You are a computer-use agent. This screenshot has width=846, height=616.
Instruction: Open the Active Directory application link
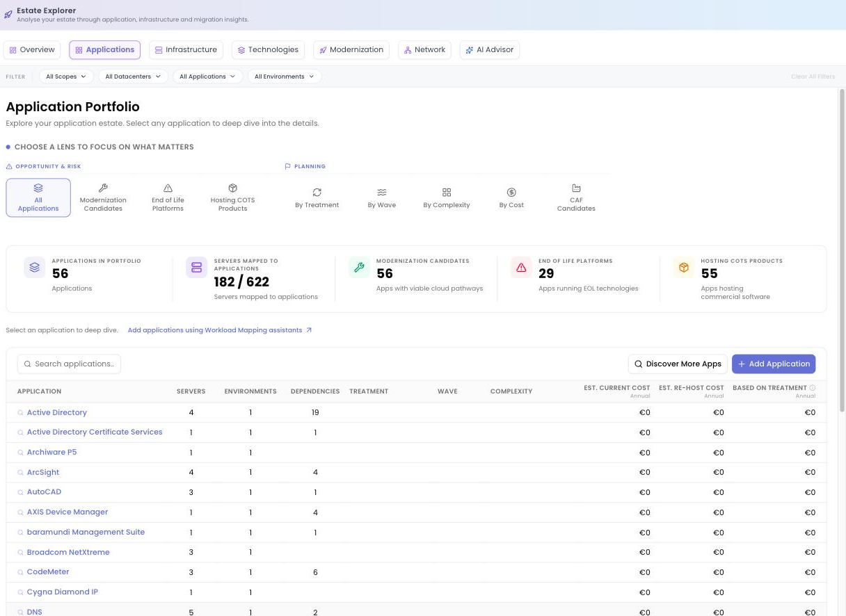(x=57, y=413)
